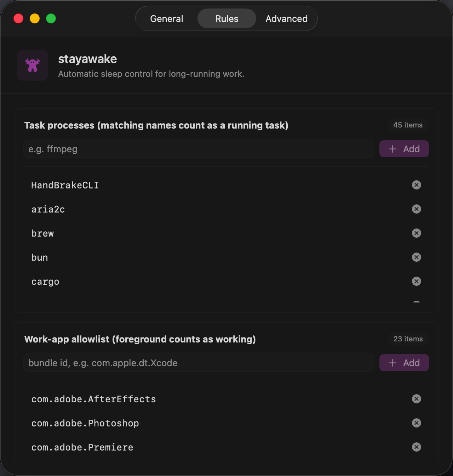Select the HandBrakeCLI list entry
453x476 pixels.
[x=65, y=185]
